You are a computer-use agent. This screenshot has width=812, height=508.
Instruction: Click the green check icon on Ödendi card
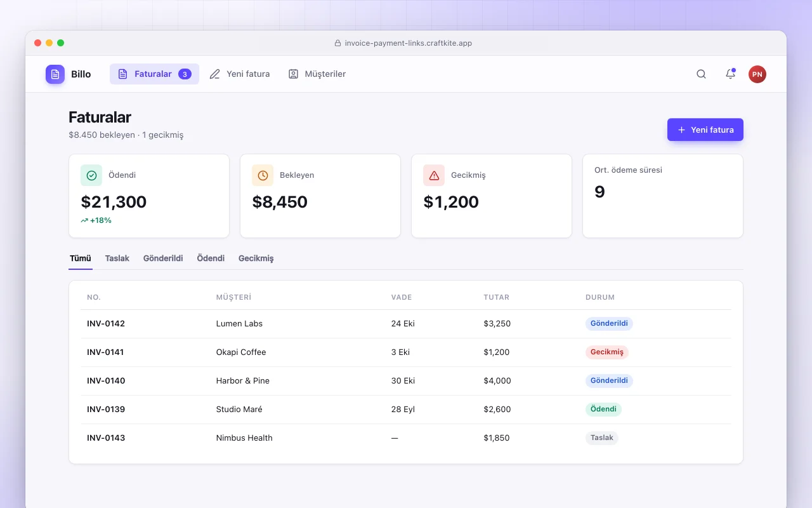[91, 175]
